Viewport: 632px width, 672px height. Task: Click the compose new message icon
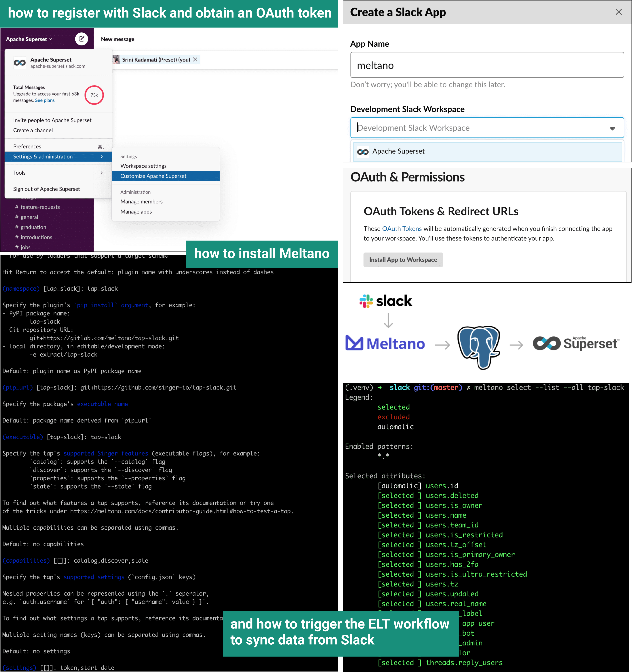pos(81,39)
